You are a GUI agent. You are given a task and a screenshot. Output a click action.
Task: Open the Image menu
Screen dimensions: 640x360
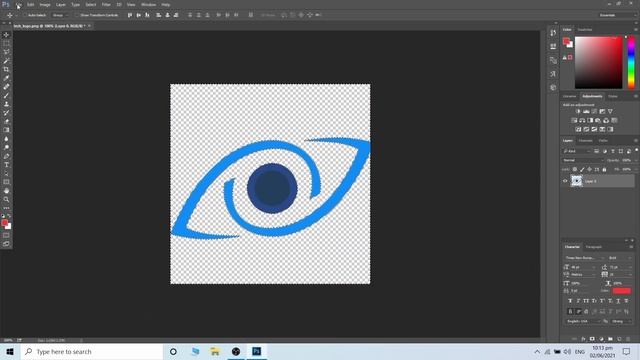click(x=45, y=4)
